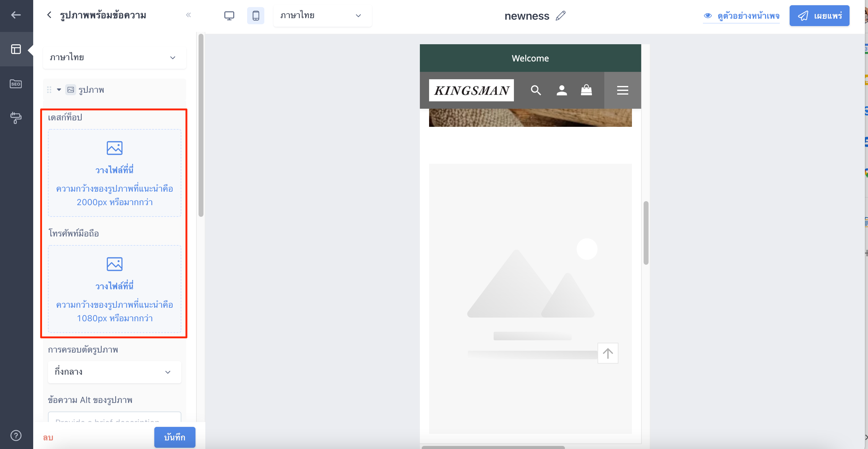Open the top bar ภาษาไทย language dropdown
The height and width of the screenshot is (449, 868).
(x=322, y=15)
